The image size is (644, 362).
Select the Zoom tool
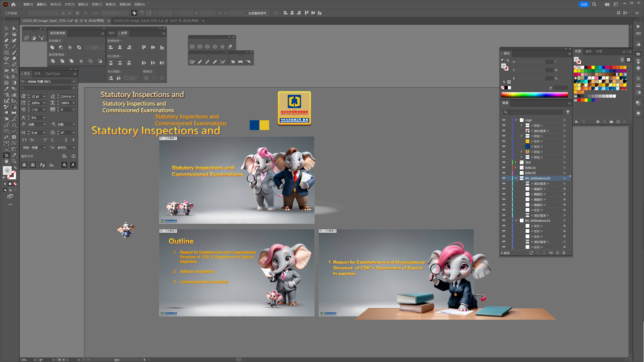pos(14,161)
